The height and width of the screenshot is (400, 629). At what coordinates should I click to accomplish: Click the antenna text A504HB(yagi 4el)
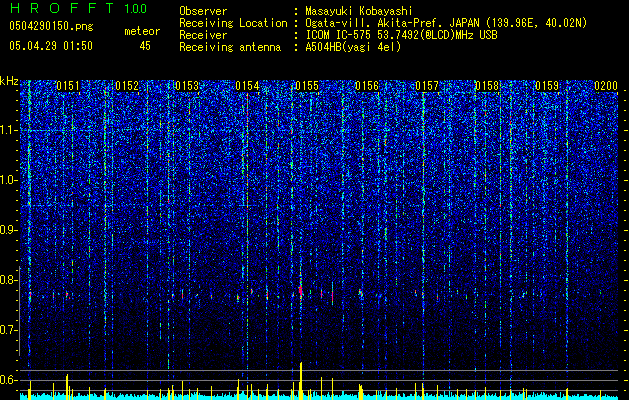[353, 47]
